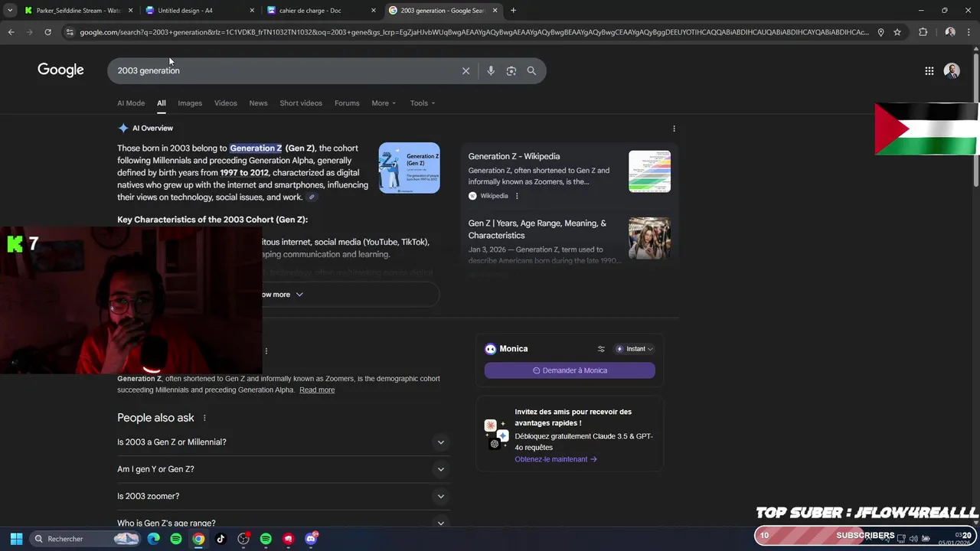
Task: Switch to AI Mode tab
Action: tap(131, 103)
